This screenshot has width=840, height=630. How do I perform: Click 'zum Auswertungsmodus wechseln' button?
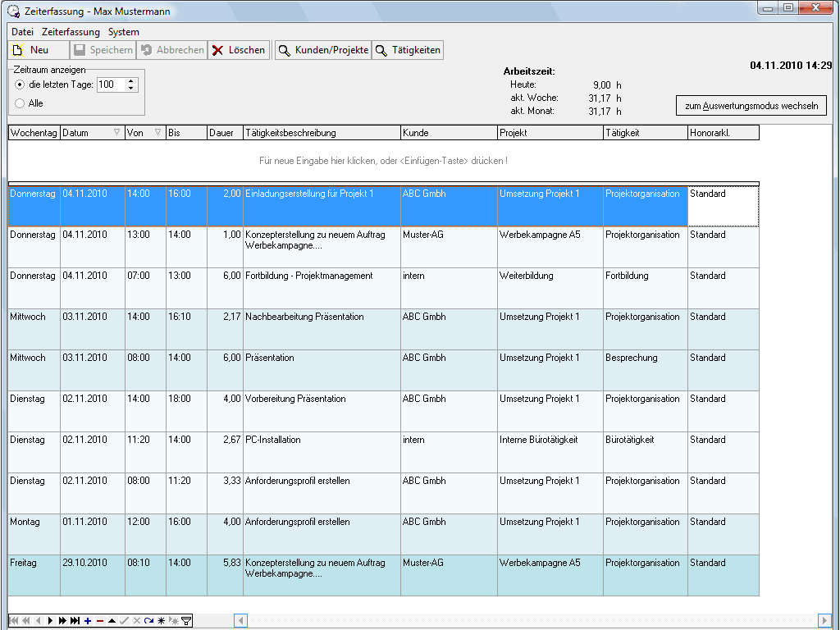point(751,106)
